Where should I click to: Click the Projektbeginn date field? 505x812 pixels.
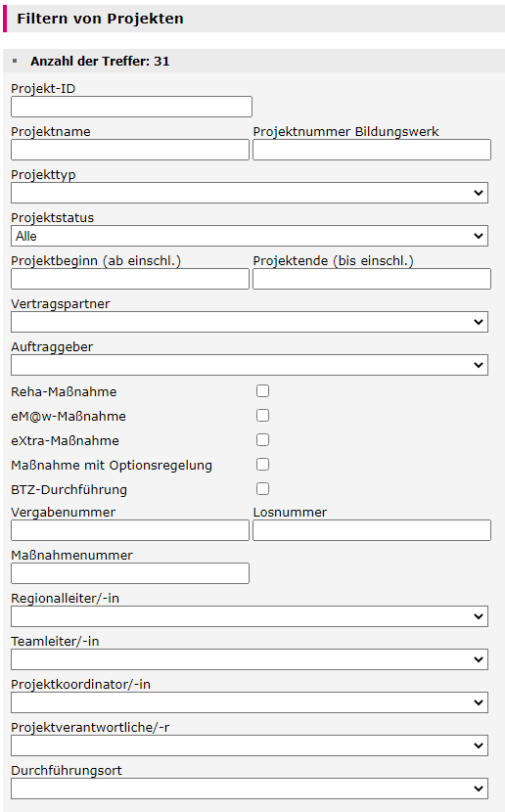click(130, 279)
